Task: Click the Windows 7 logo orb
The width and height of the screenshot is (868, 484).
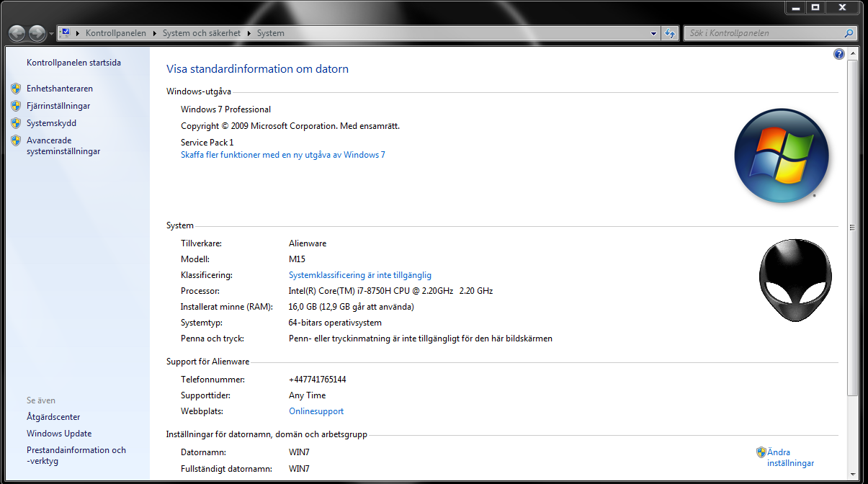Action: (x=782, y=156)
